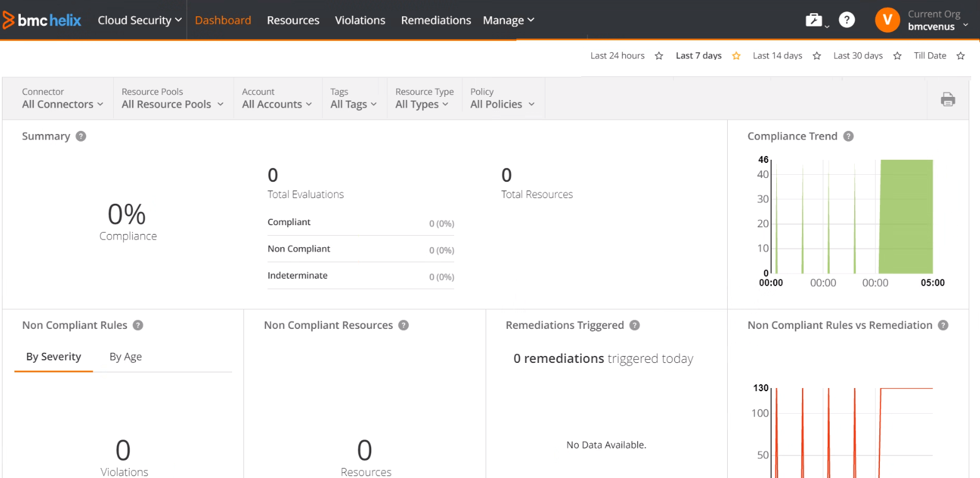Click the help icon next to Summary
This screenshot has width=980, height=478.
point(81,136)
